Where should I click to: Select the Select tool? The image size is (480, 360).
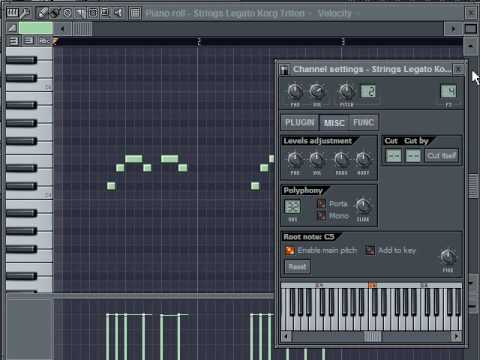pyautogui.click(x=93, y=13)
